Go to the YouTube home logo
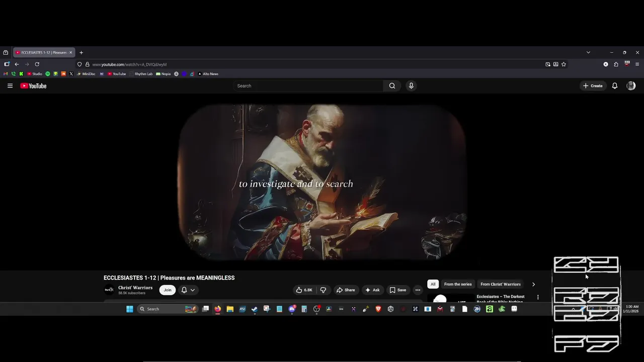The image size is (644, 362). click(33, 86)
